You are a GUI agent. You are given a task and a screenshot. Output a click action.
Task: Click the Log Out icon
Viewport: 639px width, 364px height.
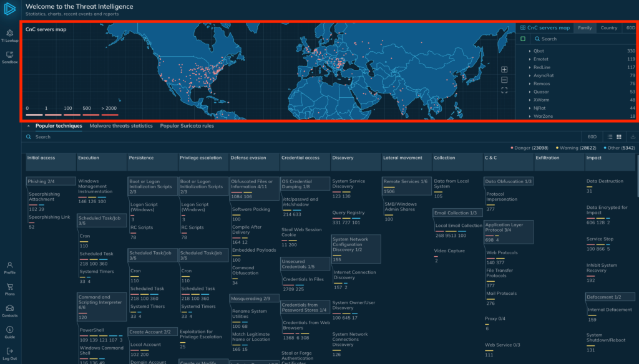coord(10,353)
